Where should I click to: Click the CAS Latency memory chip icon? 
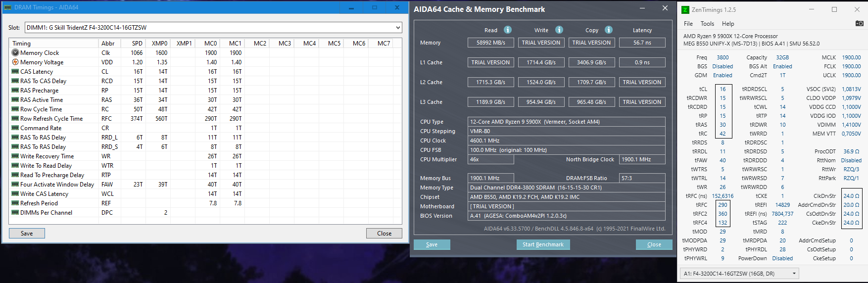click(15, 71)
